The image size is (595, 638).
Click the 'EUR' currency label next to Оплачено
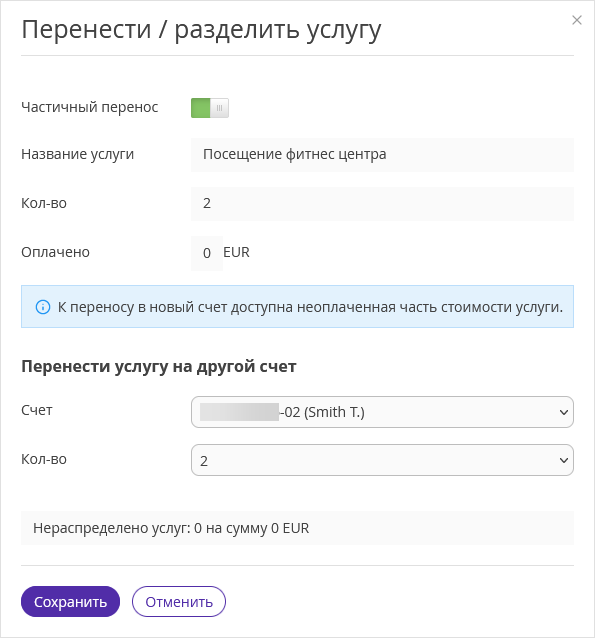pos(236,252)
